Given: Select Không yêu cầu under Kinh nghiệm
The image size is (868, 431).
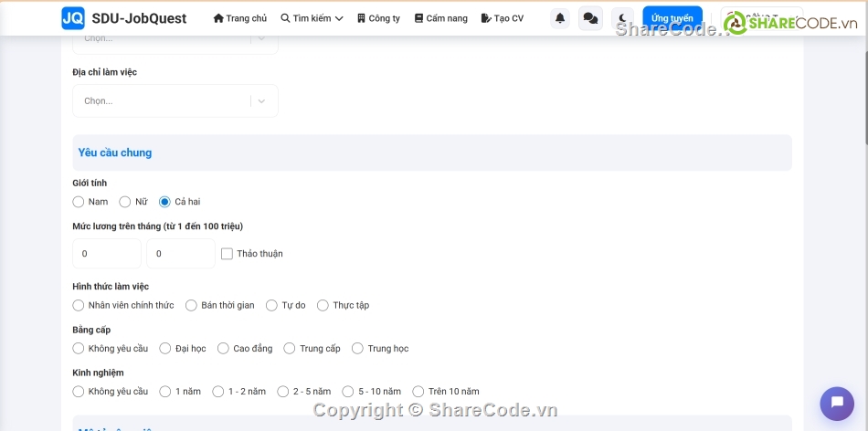Looking at the screenshot, I should coord(78,392).
